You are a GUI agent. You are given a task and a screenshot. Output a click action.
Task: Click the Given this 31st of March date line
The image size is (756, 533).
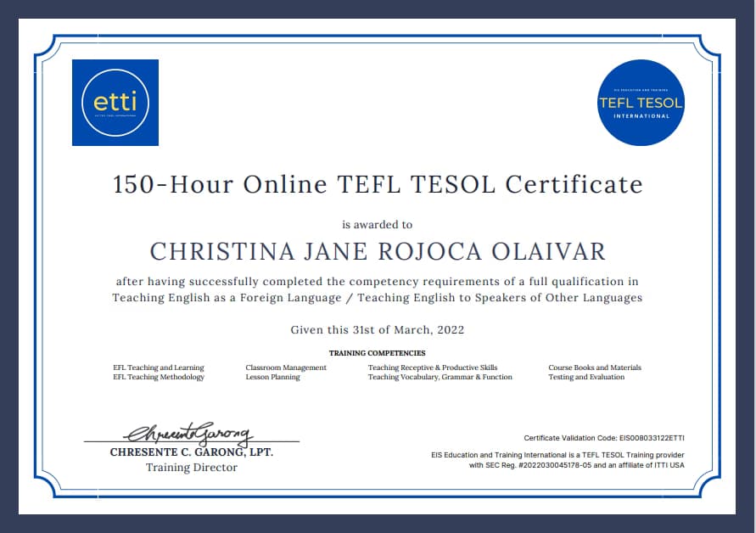(378, 328)
